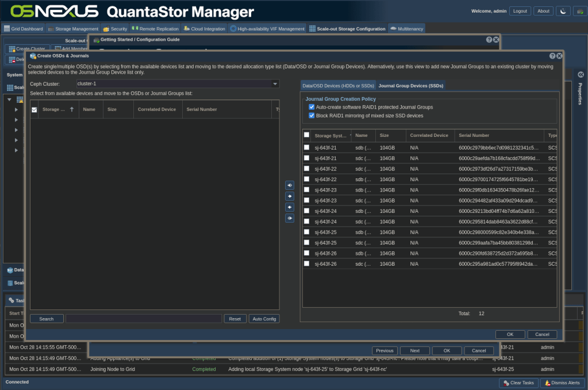Viewport: 588px width, 390px height.
Task: Click the move-all-left double arrow button
Action: (290, 218)
